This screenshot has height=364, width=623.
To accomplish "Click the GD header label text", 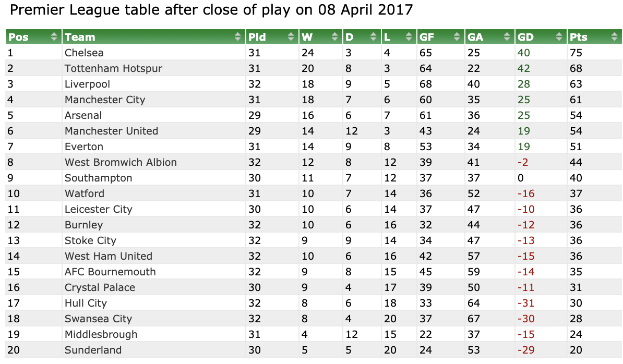I will [525, 37].
